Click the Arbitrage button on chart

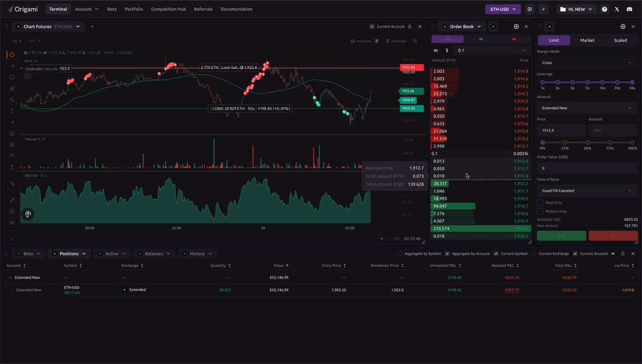click(395, 41)
